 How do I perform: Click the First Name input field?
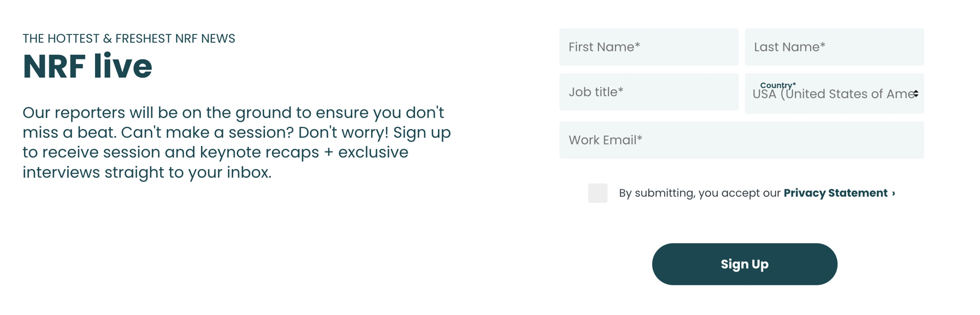(x=648, y=47)
